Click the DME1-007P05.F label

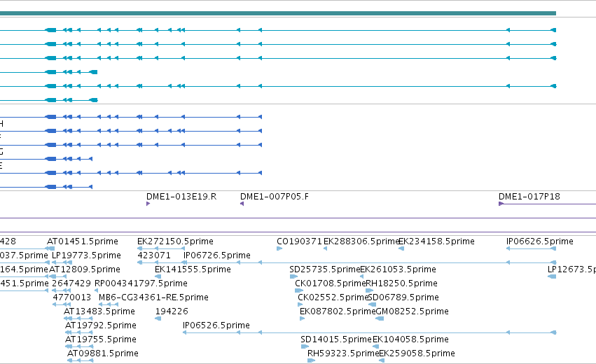pyautogui.click(x=275, y=197)
